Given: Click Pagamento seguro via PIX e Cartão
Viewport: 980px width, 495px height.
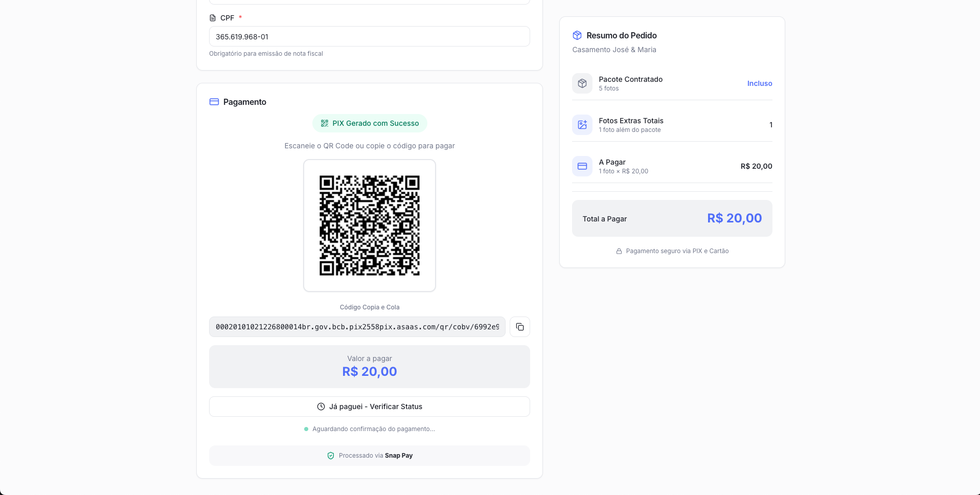Looking at the screenshot, I should click(x=677, y=251).
